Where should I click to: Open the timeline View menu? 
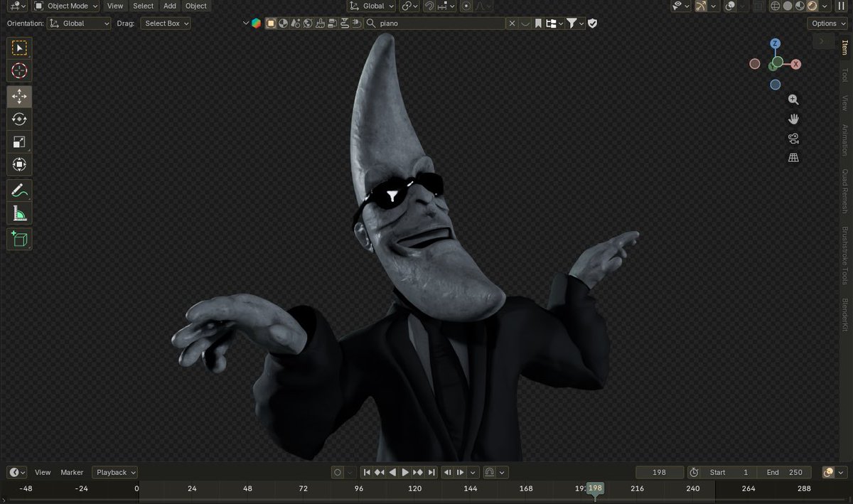[43, 472]
